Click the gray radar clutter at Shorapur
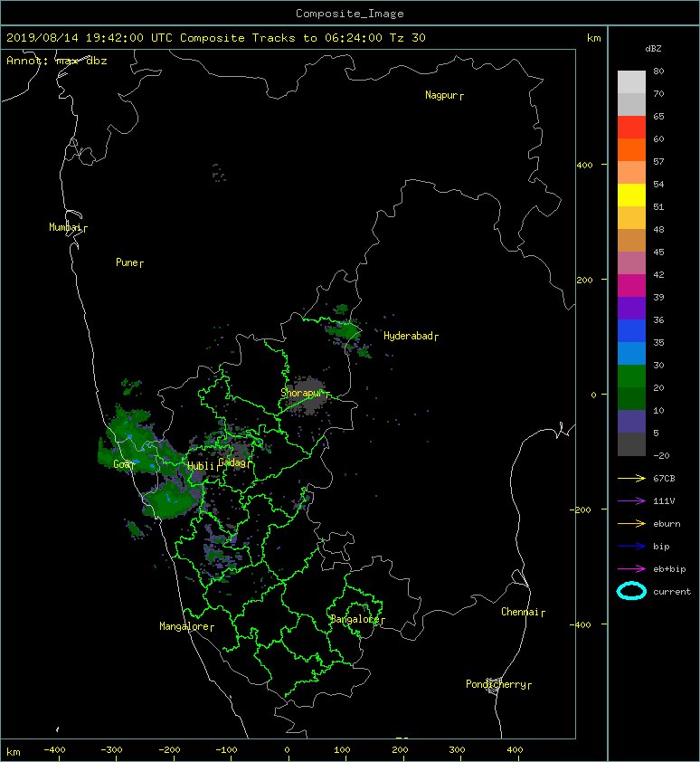 (x=307, y=396)
